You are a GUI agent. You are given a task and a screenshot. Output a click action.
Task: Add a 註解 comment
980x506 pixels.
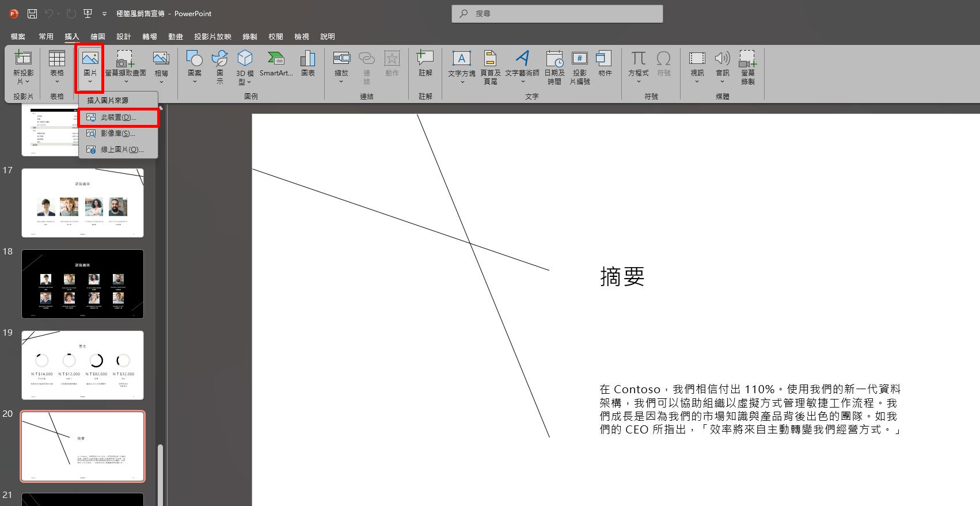(x=426, y=63)
